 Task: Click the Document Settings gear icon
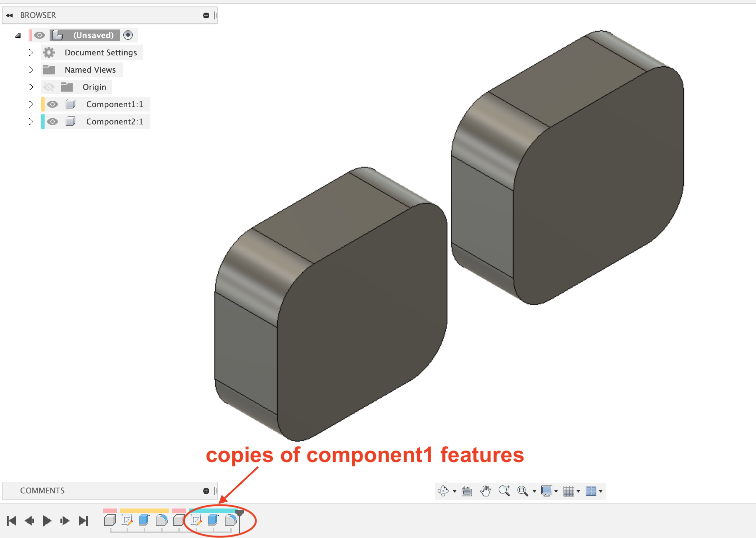pos(49,53)
